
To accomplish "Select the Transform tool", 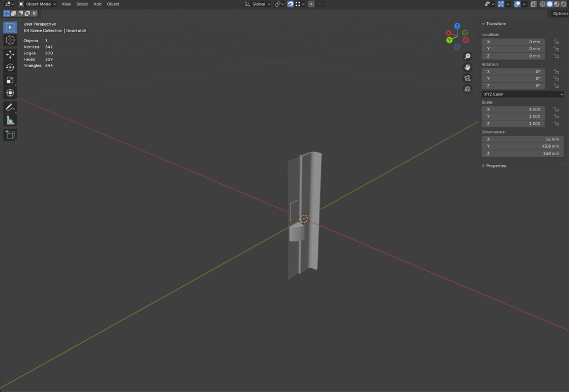I will tap(10, 93).
